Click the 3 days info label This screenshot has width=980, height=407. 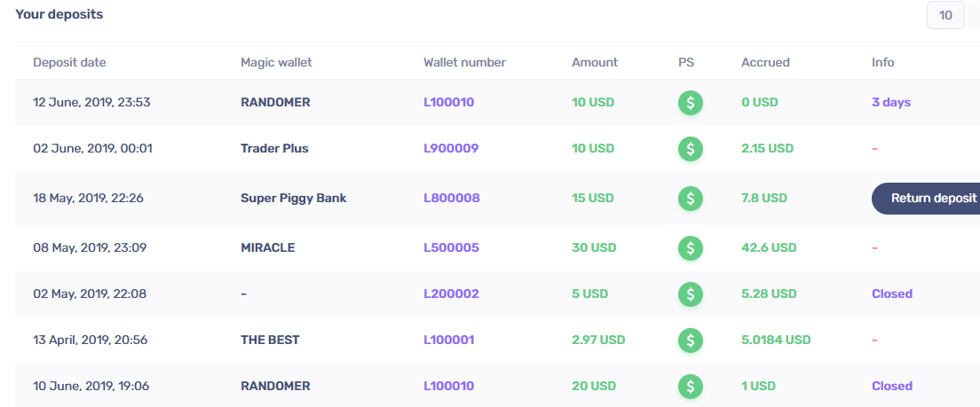coord(891,102)
